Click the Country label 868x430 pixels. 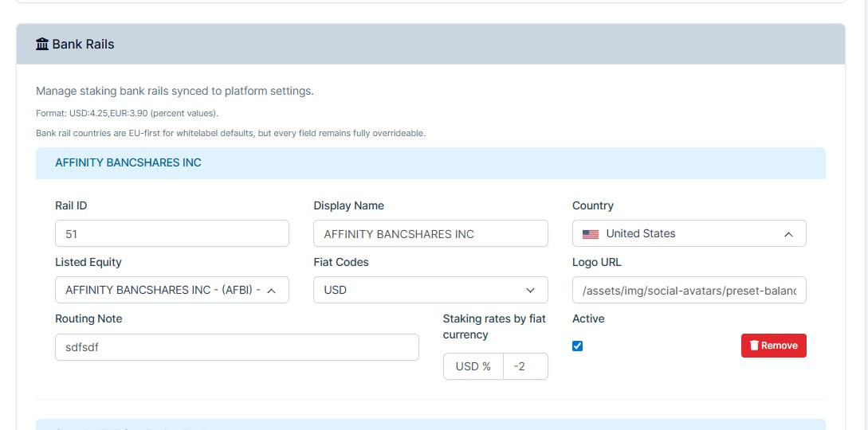[x=593, y=205]
